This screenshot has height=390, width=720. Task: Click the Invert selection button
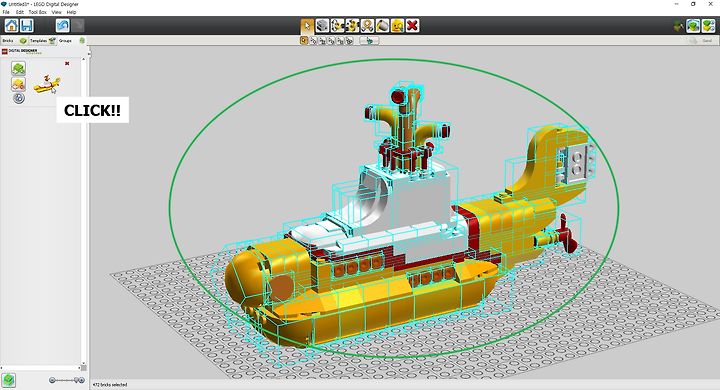tap(369, 41)
